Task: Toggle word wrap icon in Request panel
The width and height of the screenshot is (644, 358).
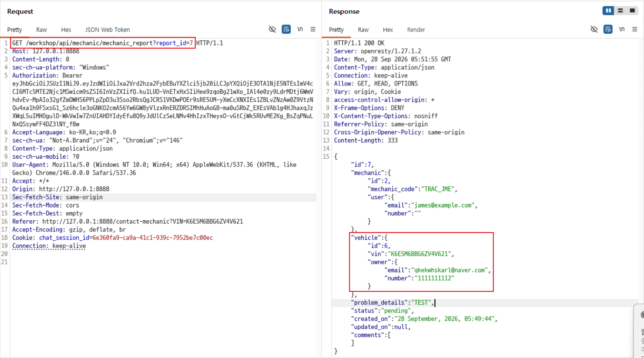Action: (x=286, y=29)
